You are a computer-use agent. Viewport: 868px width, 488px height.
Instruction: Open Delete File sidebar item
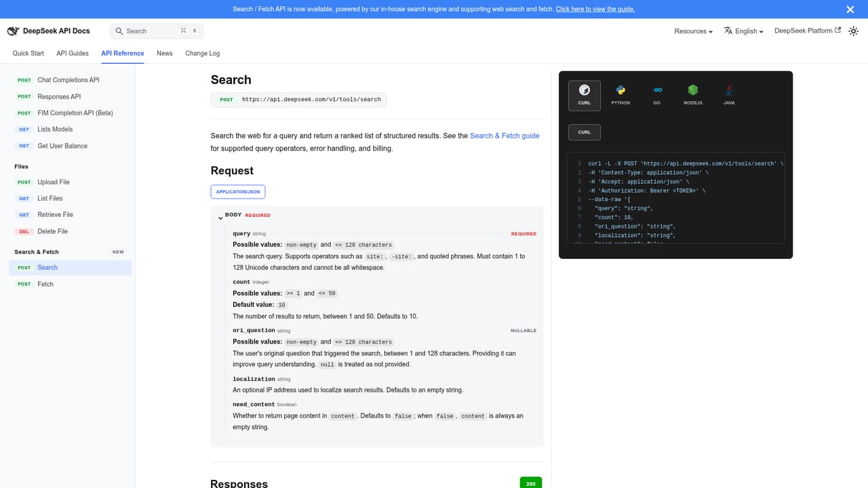pos(71,231)
